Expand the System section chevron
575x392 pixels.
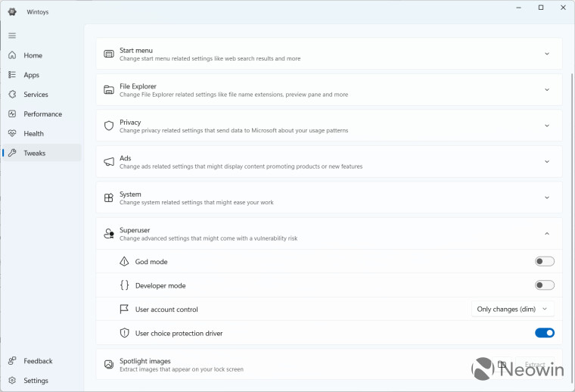tap(547, 198)
